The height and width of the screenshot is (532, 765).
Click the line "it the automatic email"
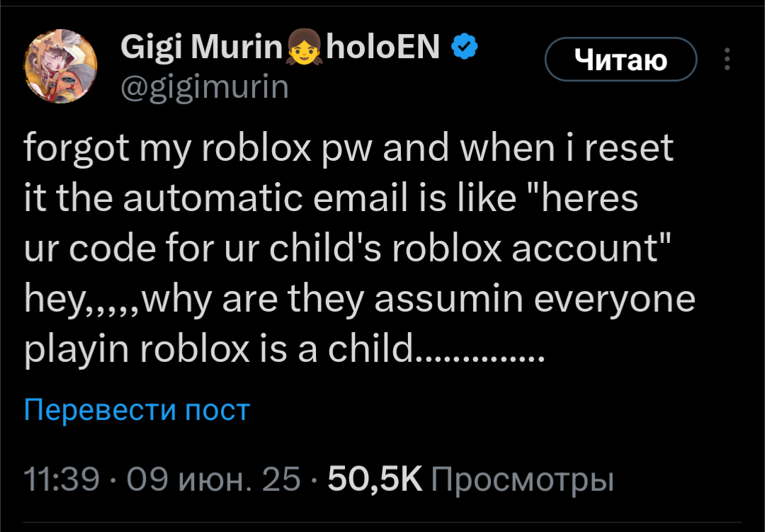331,199
